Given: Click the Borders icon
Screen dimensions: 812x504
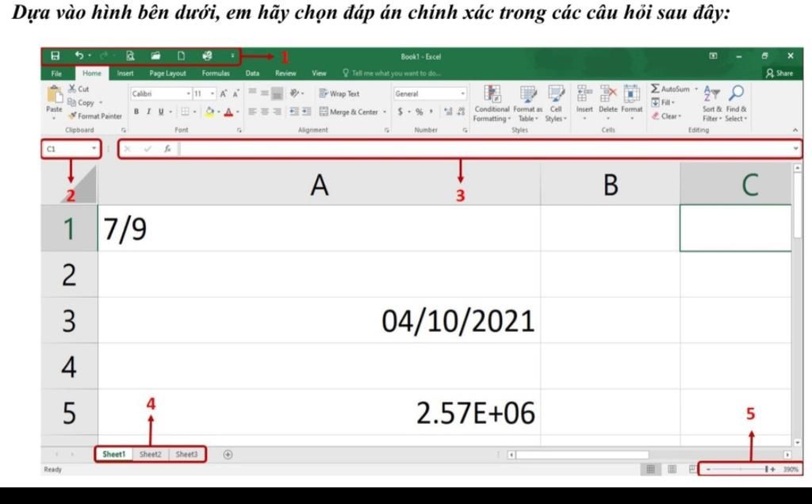Looking at the screenshot, I should coord(185,111).
